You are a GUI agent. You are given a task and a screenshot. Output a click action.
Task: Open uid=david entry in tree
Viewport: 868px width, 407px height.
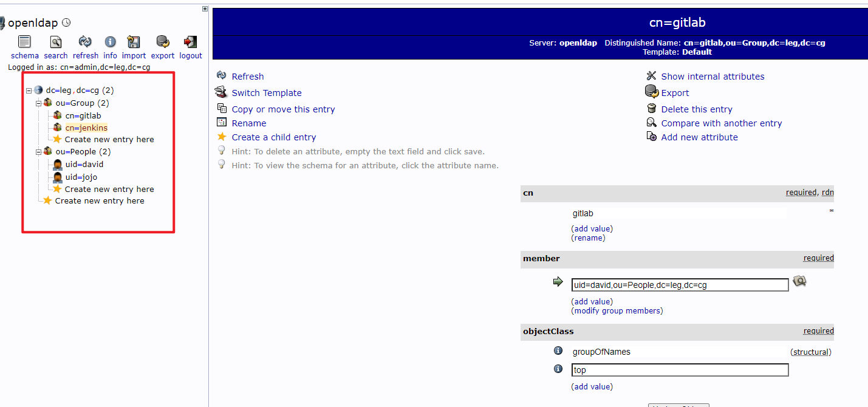[x=84, y=165]
